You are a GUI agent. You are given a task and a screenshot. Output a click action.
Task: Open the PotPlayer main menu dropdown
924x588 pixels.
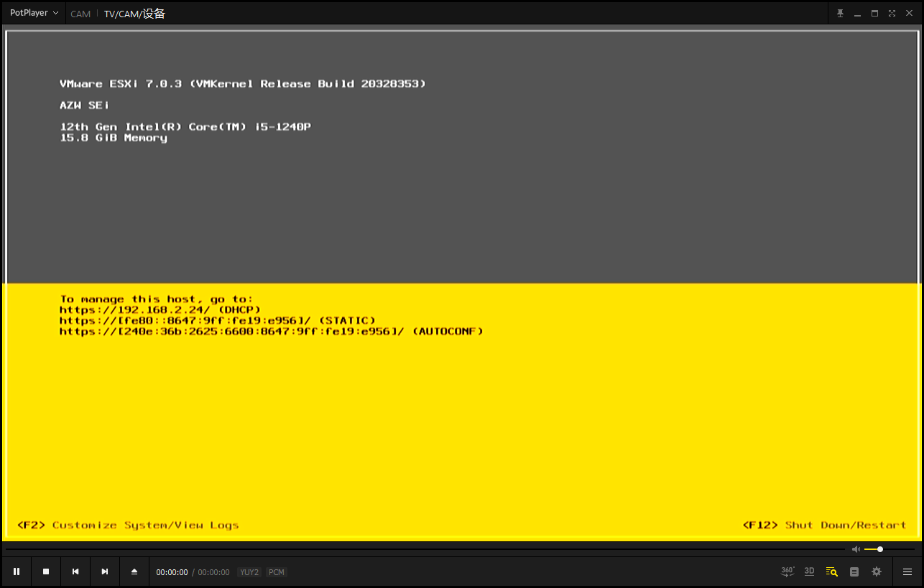click(34, 13)
